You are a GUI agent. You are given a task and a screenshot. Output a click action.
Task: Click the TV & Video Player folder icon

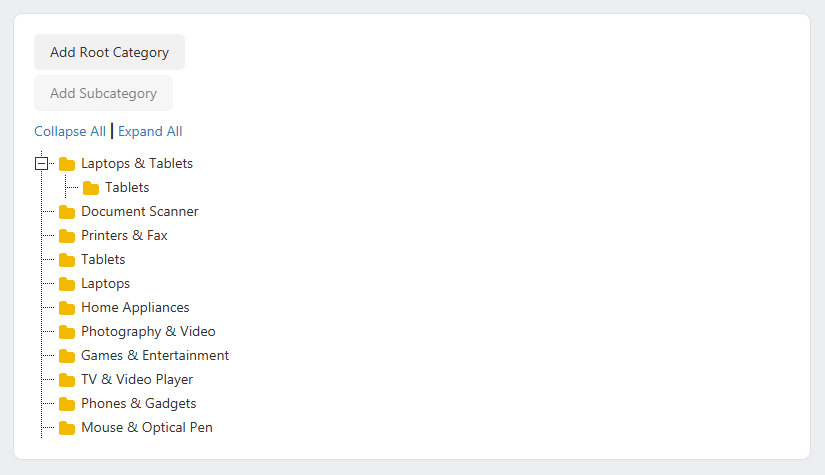point(67,380)
